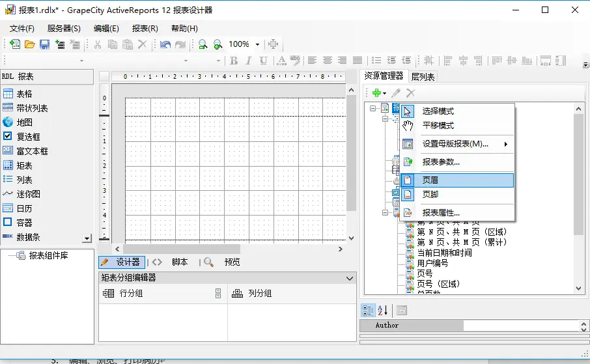Click the align text left icon
590x364 pixels.
click(312, 60)
